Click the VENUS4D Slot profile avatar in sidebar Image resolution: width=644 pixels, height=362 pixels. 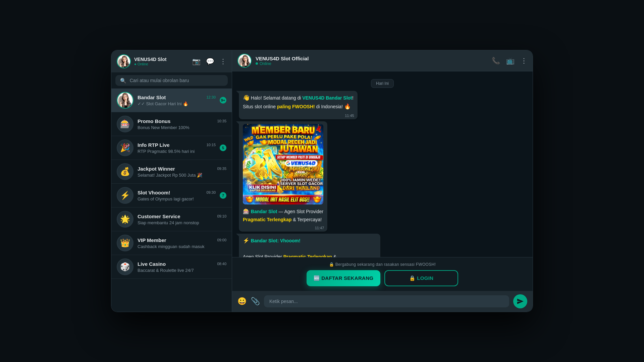click(x=124, y=61)
